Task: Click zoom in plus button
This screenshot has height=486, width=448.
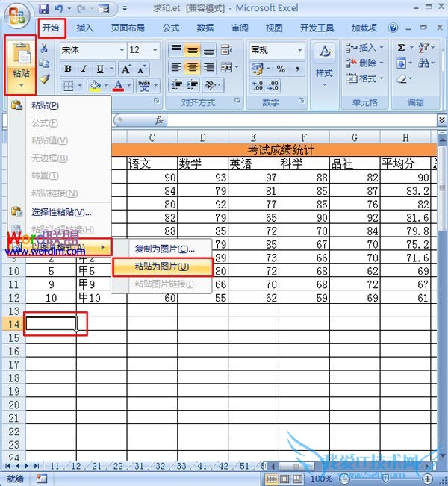Action: coord(429,479)
